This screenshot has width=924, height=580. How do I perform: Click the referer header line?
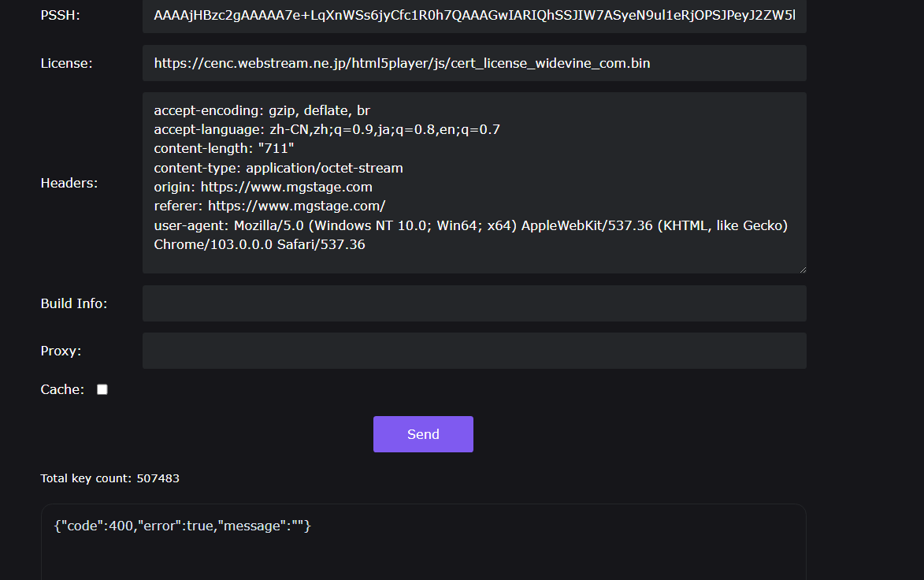[x=269, y=206]
